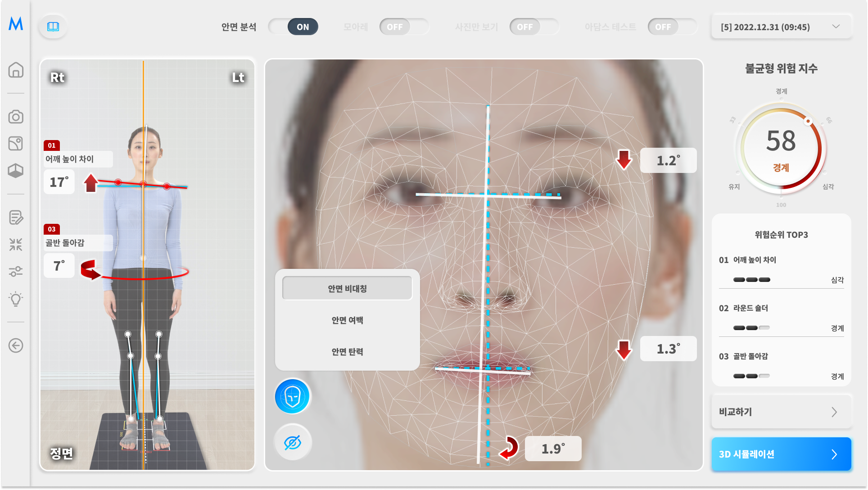Turn on the 사진만 보기 switch
The height and width of the screenshot is (490, 868).
pos(534,27)
